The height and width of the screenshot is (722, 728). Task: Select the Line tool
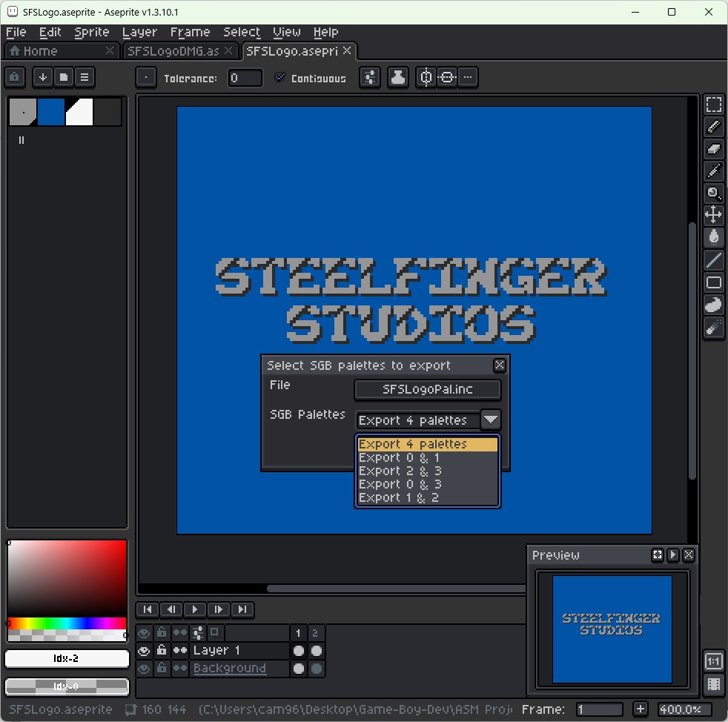pos(714,259)
